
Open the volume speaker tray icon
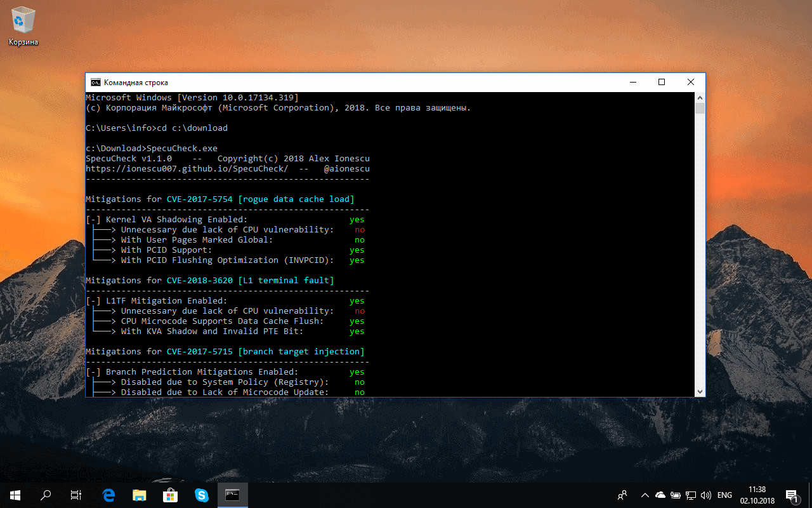(707, 495)
